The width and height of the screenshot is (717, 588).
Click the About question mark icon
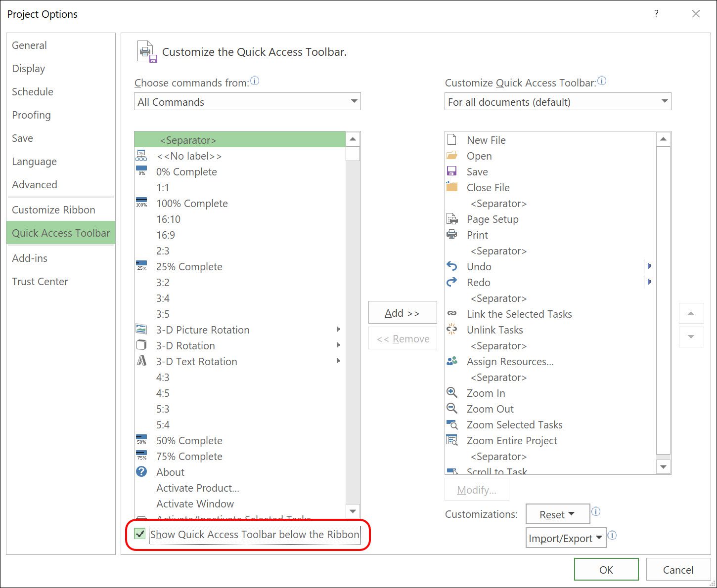(141, 471)
